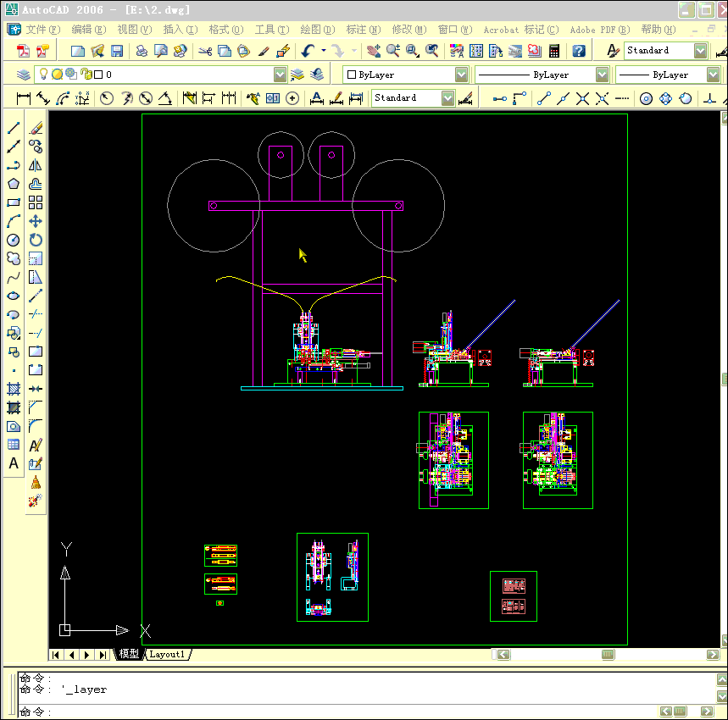Expand the ByLayer color control dropdown
The width and height of the screenshot is (728, 720).
[x=461, y=75]
